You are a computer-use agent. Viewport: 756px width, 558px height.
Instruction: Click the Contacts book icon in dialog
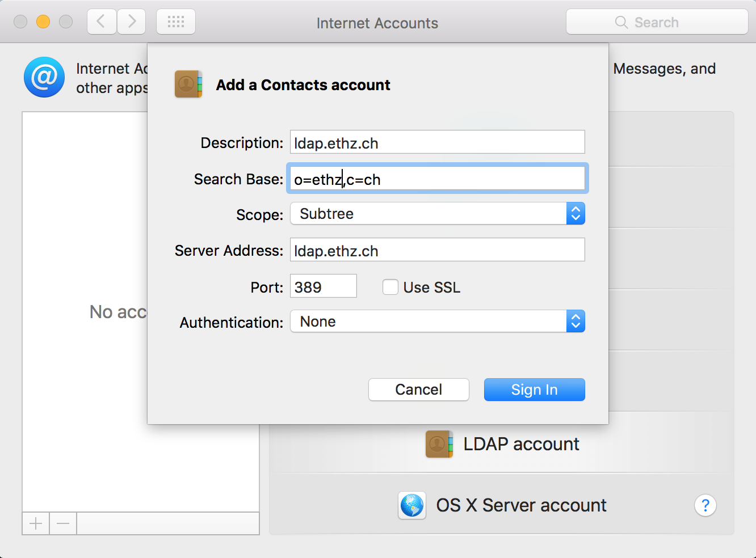tap(188, 84)
